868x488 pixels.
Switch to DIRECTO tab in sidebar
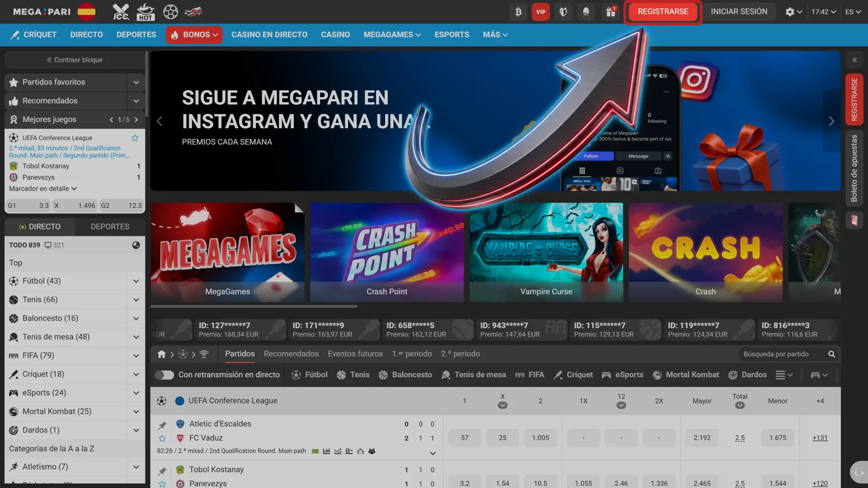click(x=40, y=227)
